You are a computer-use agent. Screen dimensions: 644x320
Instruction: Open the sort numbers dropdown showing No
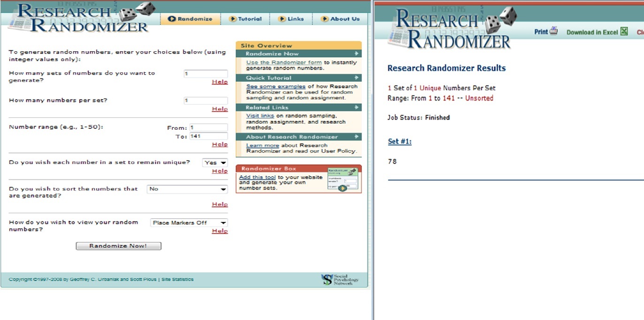pyautogui.click(x=187, y=189)
